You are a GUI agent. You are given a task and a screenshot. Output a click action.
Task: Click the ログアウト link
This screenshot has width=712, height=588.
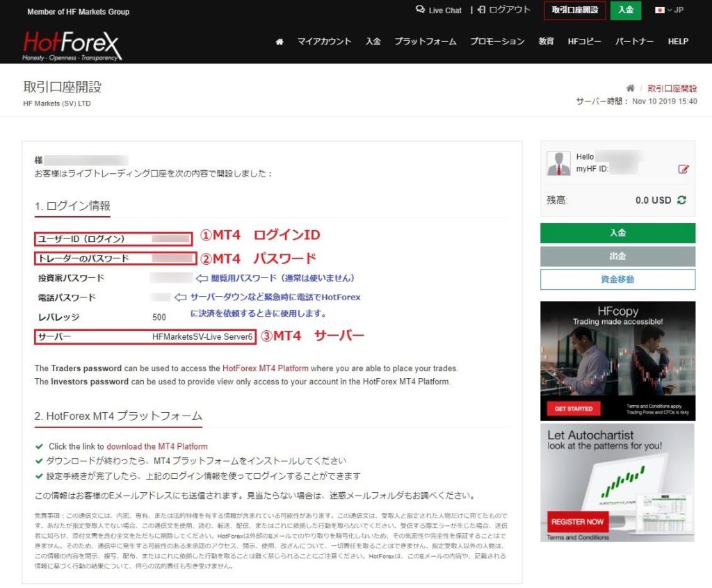click(510, 10)
